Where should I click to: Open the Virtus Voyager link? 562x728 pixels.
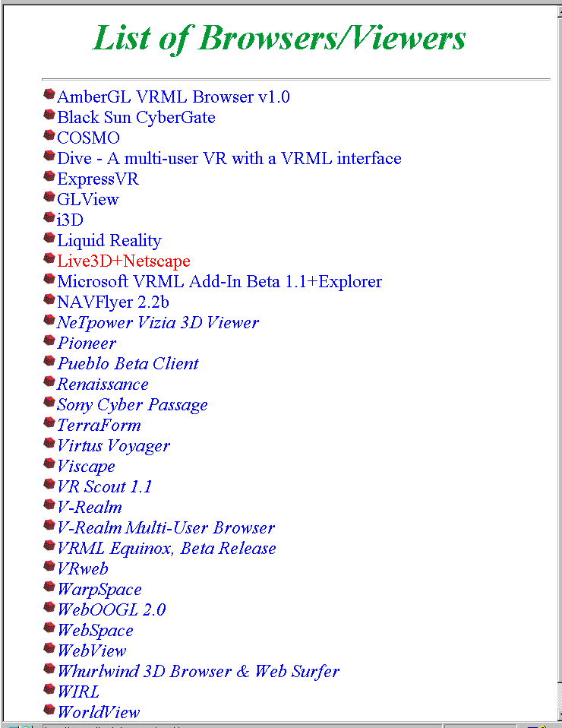(113, 446)
